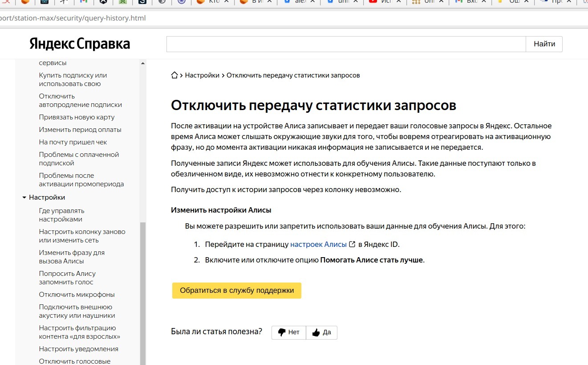The width and height of the screenshot is (588, 365).
Task: Click the sidebar scrollbar up arrow
Action: 143,63
